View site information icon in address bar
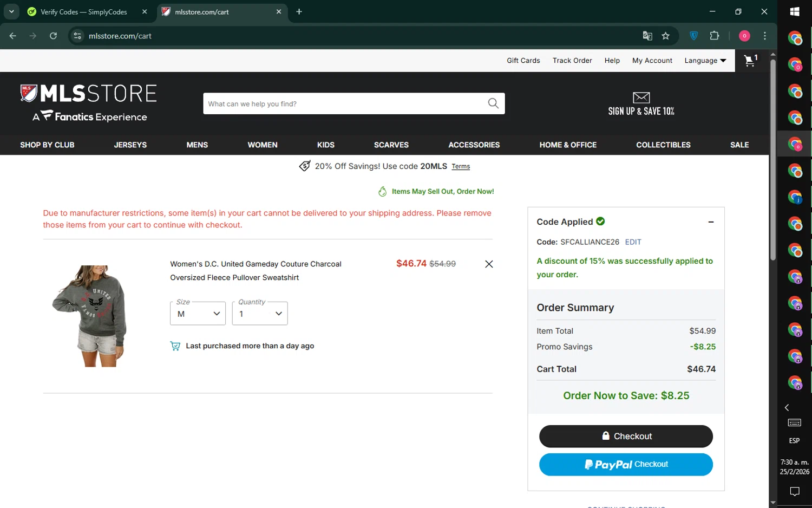Viewport: 812px width, 508px height. click(x=77, y=36)
